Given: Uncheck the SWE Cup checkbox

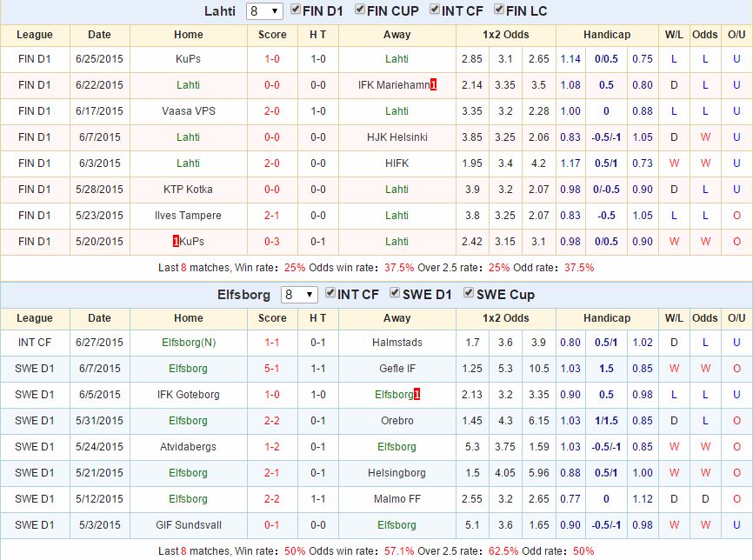Looking at the screenshot, I should pos(469,292).
